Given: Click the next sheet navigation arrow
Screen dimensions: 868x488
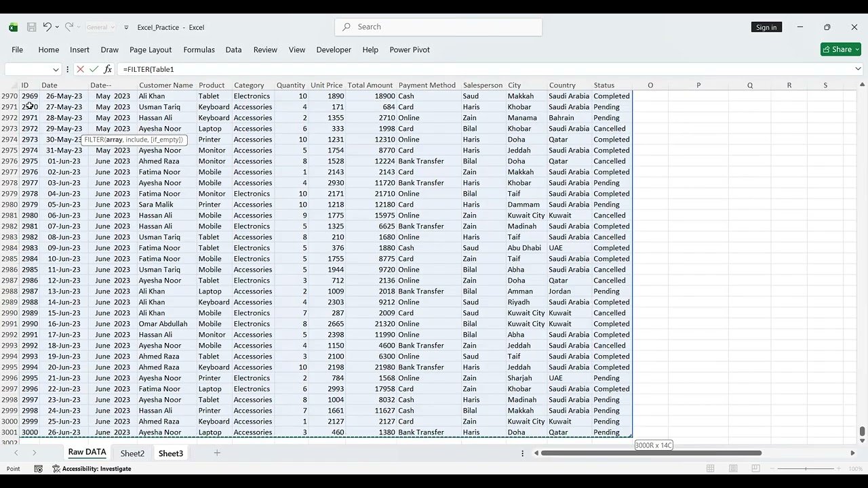Looking at the screenshot, I should [x=34, y=453].
